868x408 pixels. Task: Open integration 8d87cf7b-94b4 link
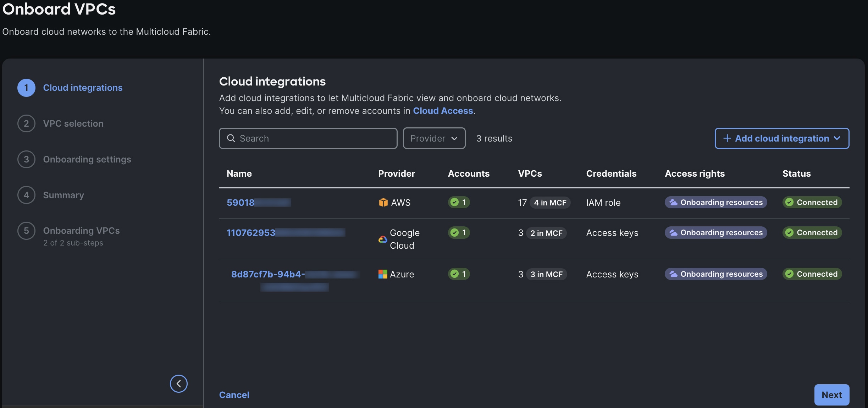[295, 280]
